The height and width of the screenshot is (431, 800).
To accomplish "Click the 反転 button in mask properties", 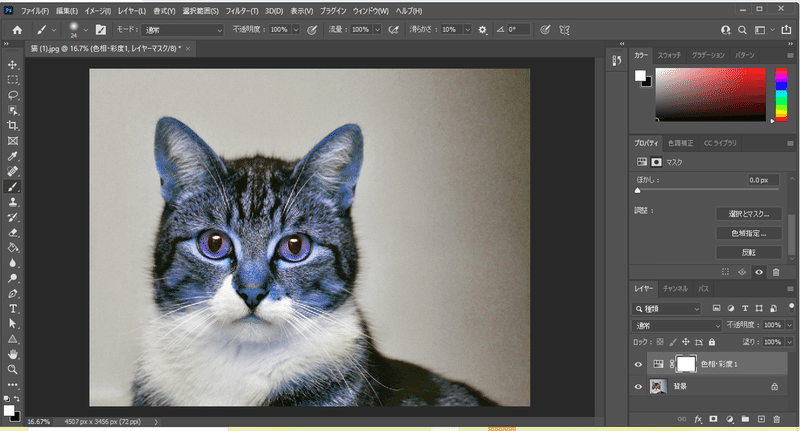I will 748,252.
